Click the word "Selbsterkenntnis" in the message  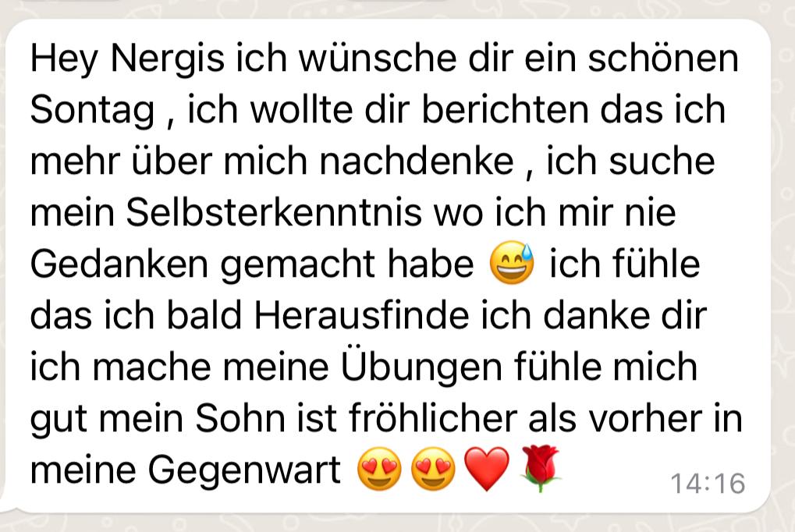pos(274,212)
